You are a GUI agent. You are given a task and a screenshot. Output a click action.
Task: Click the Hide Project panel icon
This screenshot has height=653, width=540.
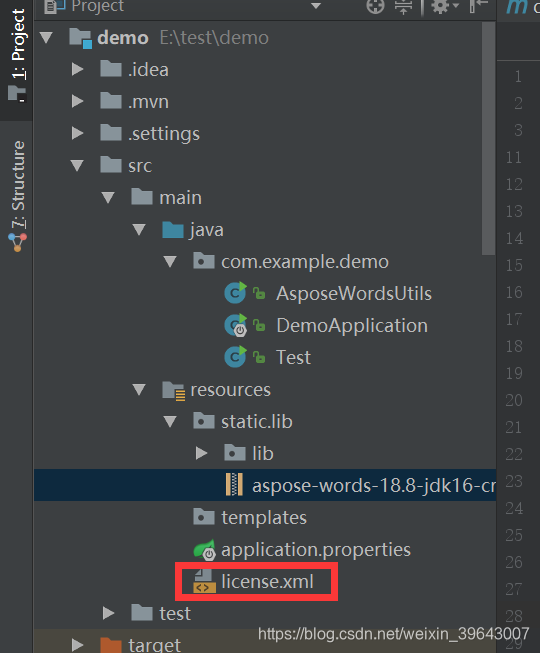[479, 7]
